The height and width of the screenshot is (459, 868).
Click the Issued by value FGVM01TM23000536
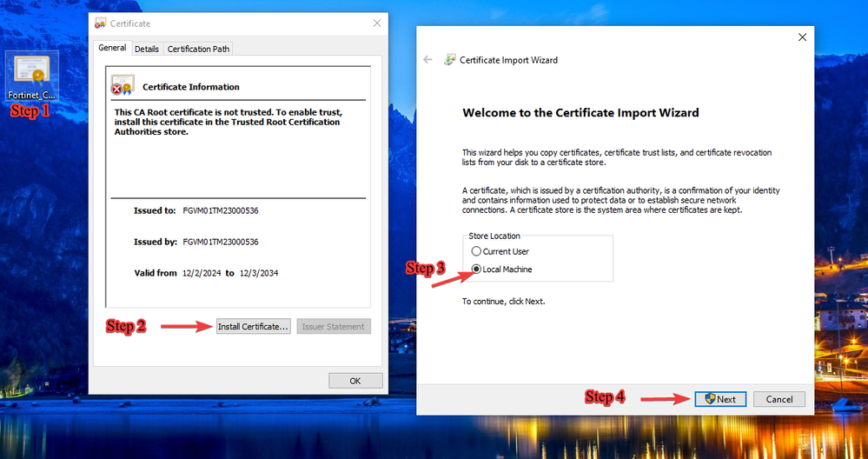click(221, 242)
